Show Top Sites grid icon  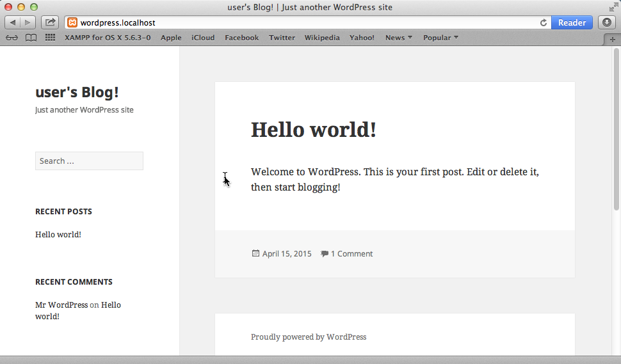(50, 38)
